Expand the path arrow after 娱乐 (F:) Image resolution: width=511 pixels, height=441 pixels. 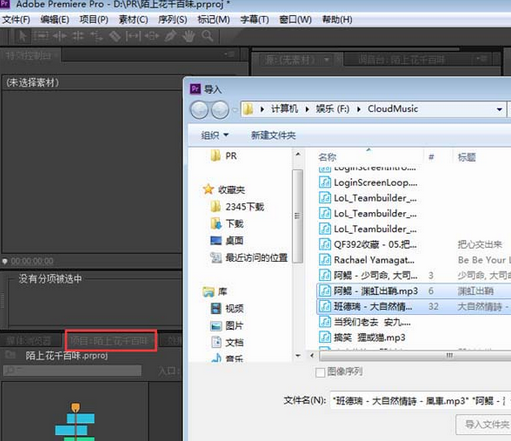(359, 109)
